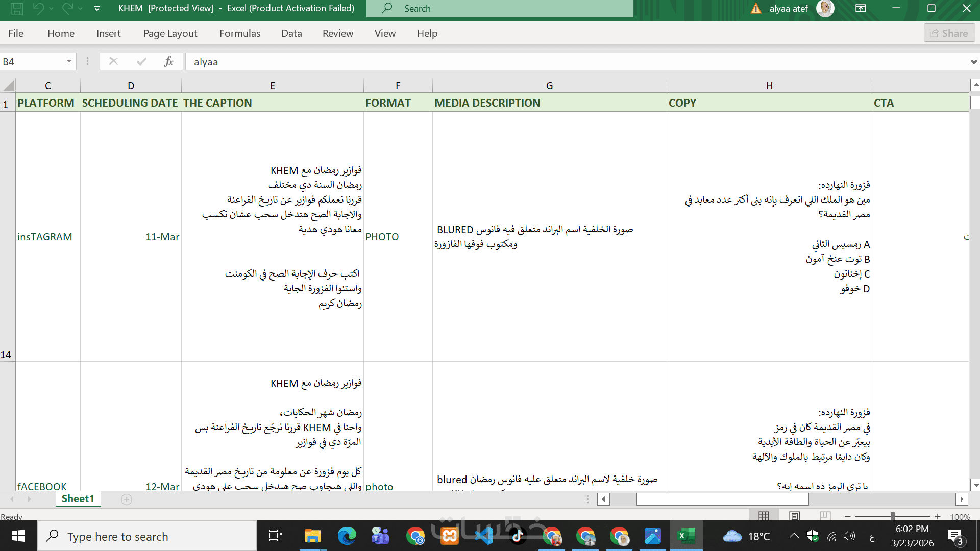Open the Formulas ribbon tab

pos(239,33)
